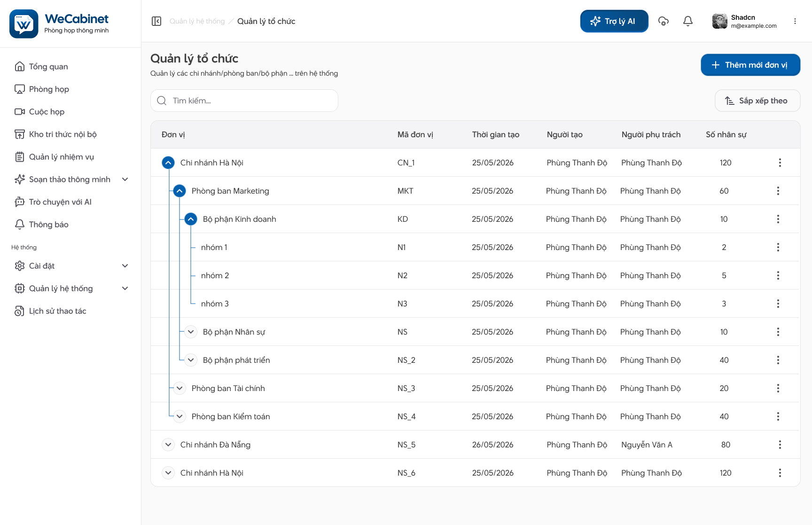Viewport: 812px width, 525px height.
Task: Open row actions for Phòng ban Marketing
Action: 778,191
